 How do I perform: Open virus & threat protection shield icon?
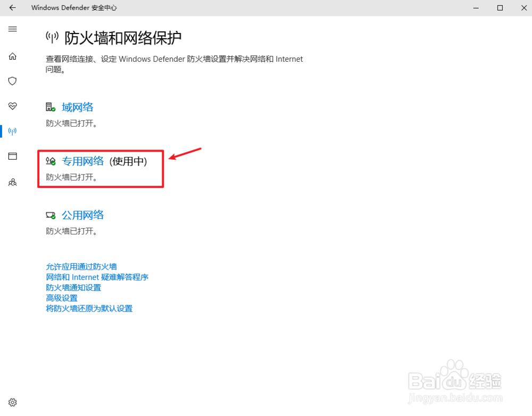(13, 81)
